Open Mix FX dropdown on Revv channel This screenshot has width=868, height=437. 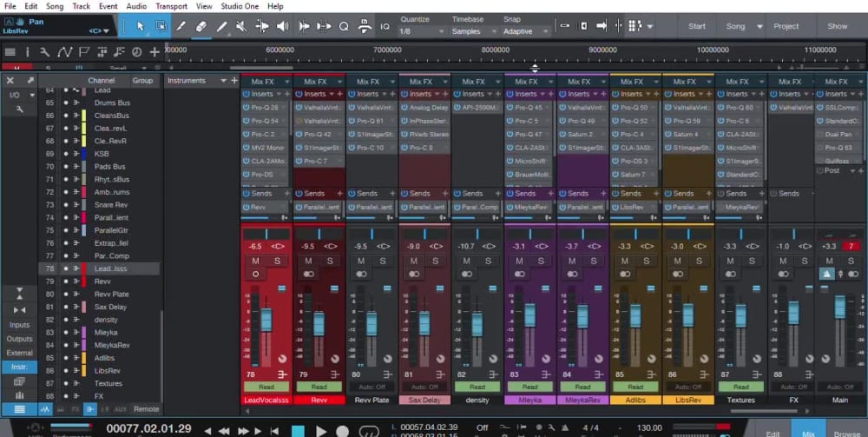coord(339,82)
